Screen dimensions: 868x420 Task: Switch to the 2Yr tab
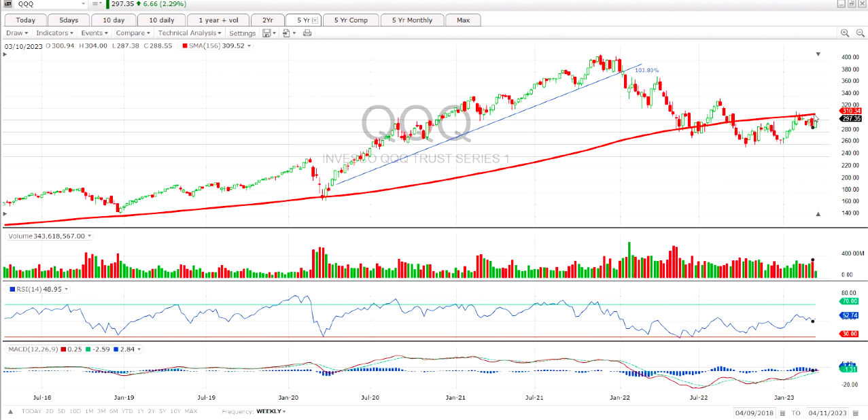click(267, 20)
